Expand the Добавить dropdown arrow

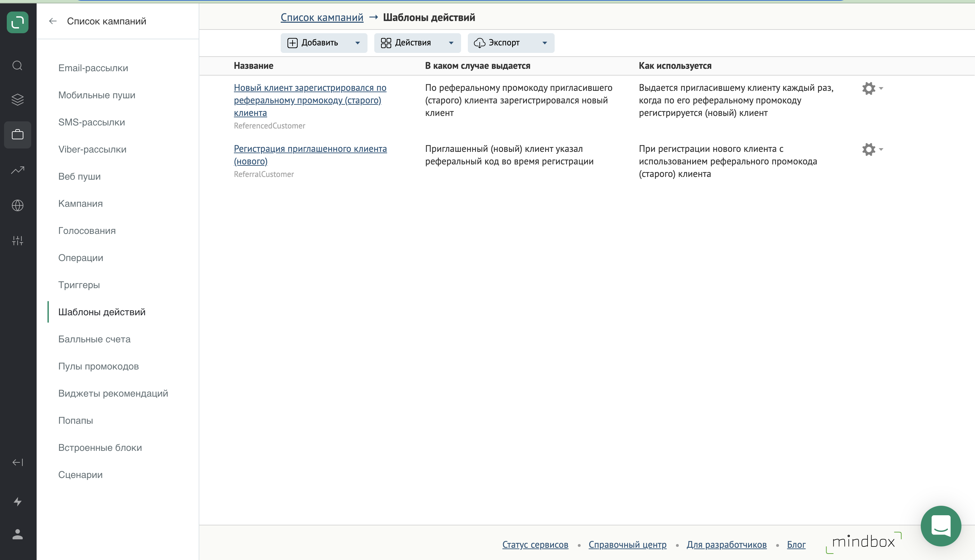pos(358,43)
